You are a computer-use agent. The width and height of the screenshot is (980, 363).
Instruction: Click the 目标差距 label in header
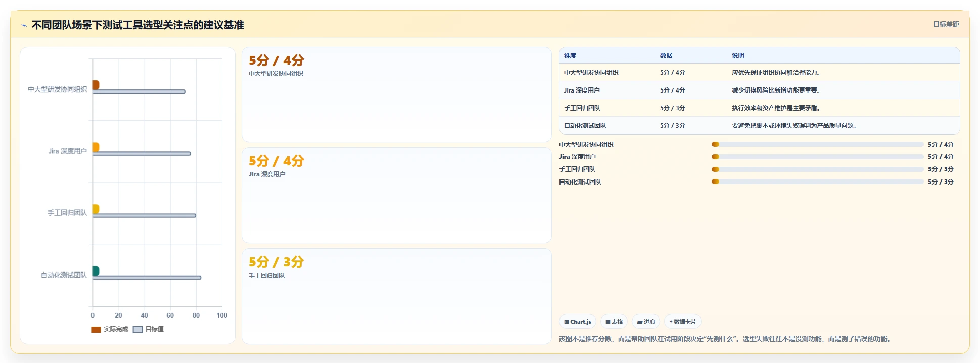pos(946,24)
